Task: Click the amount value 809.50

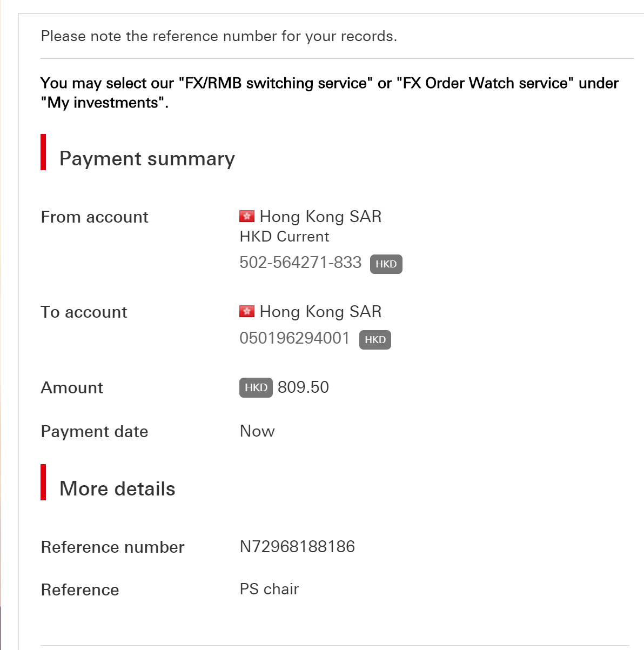Action: click(x=303, y=387)
